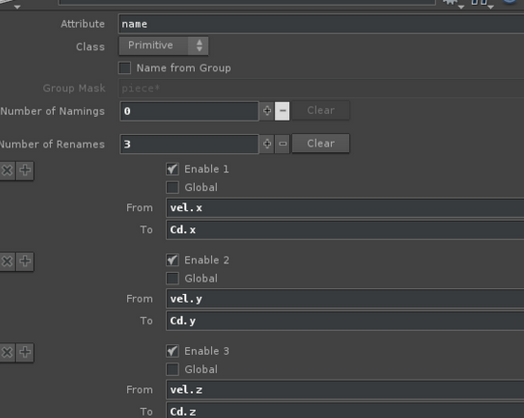Click the To field containing Cd.z
The image size is (524, 418).
(x=345, y=411)
